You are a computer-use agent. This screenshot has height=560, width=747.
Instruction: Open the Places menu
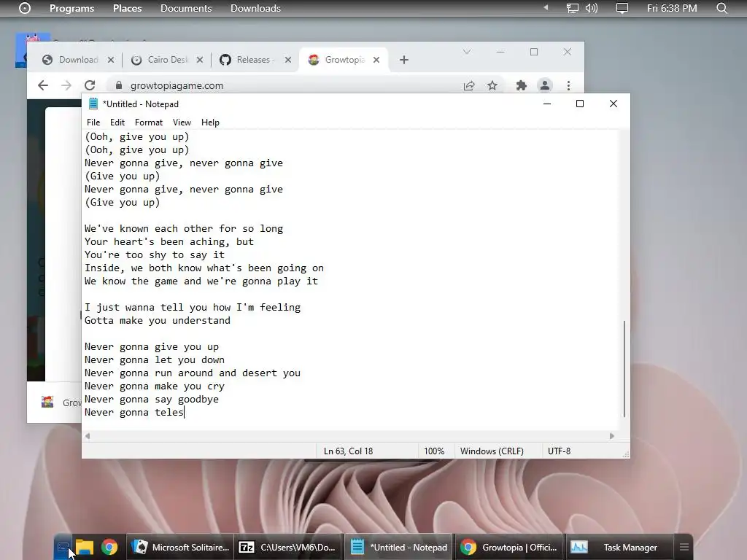pos(127,8)
